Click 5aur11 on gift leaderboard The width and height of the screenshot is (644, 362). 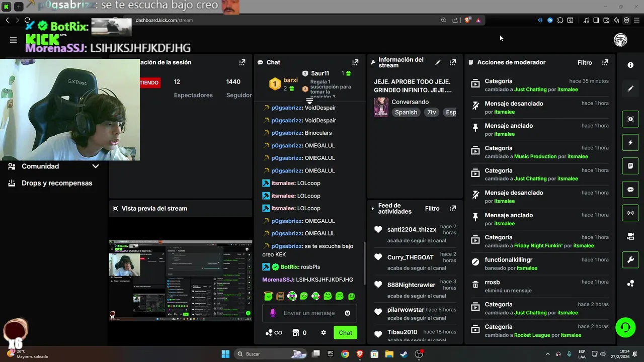pos(320,73)
